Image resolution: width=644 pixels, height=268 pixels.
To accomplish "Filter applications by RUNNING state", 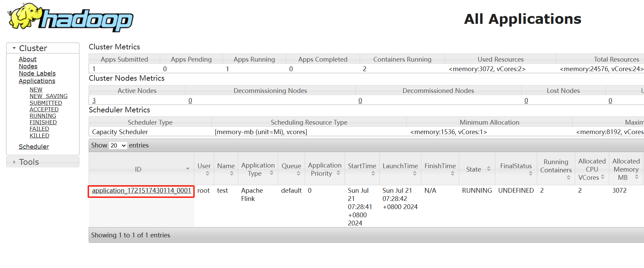I will tap(43, 116).
